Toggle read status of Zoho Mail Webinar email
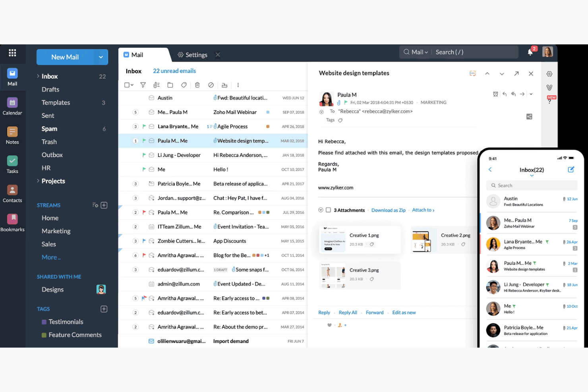This screenshot has height=392, width=588. 151,112
